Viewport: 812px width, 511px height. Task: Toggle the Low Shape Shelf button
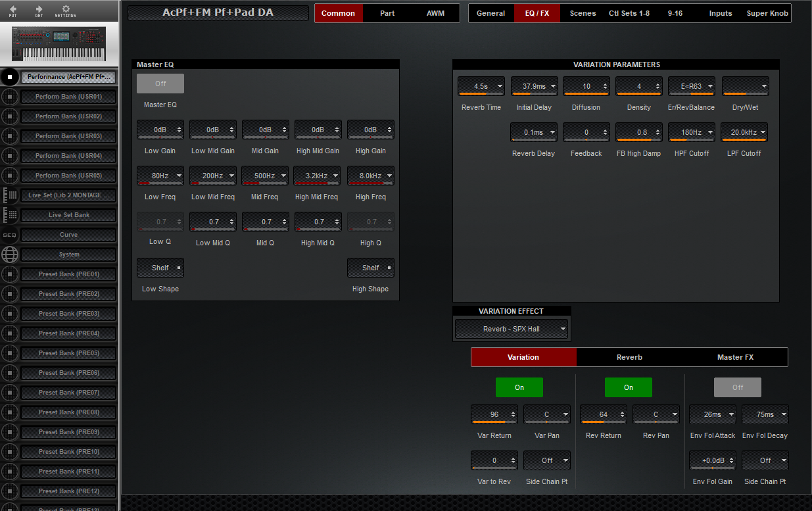coord(160,268)
